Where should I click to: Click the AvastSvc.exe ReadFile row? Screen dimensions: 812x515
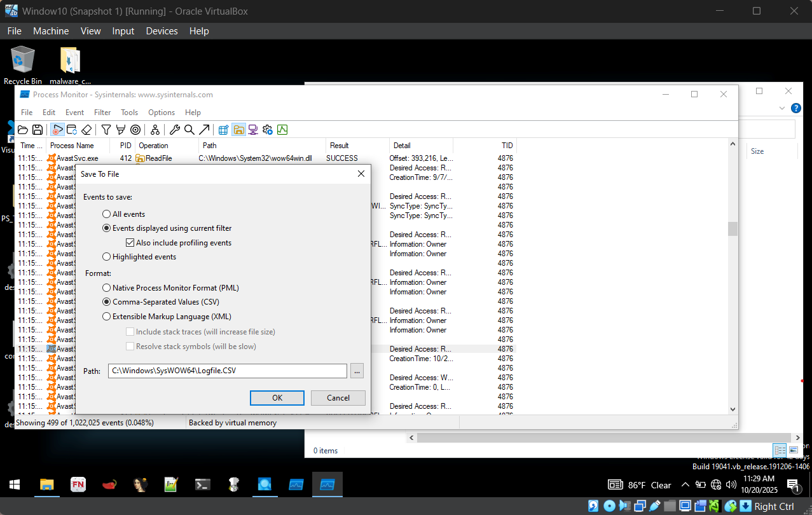point(266,158)
